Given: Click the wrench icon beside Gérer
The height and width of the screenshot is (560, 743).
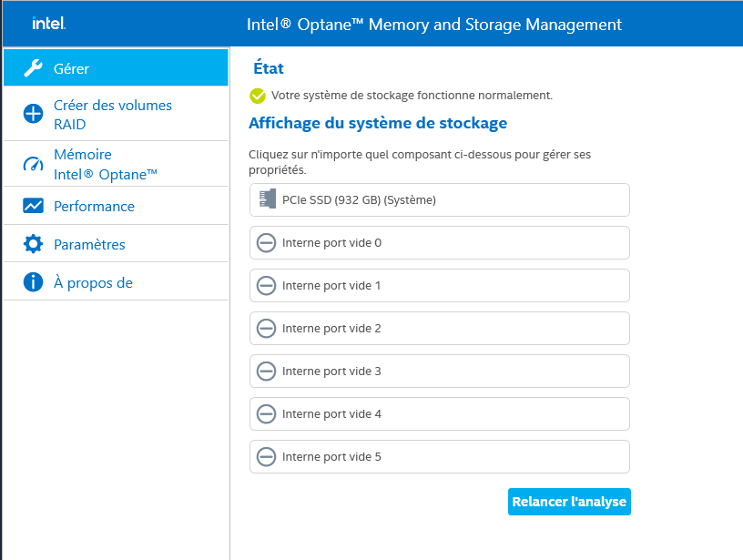Looking at the screenshot, I should tap(33, 68).
